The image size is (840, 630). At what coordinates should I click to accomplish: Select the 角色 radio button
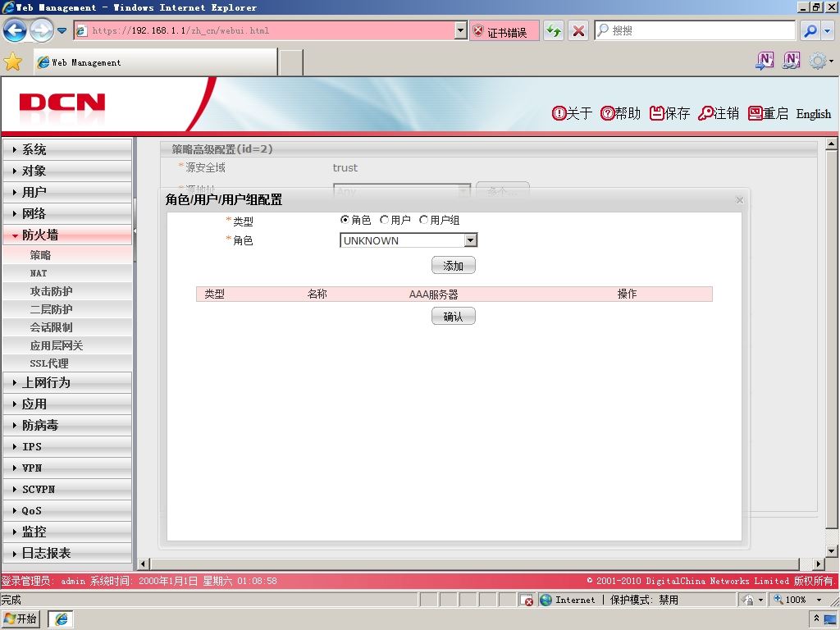345,220
